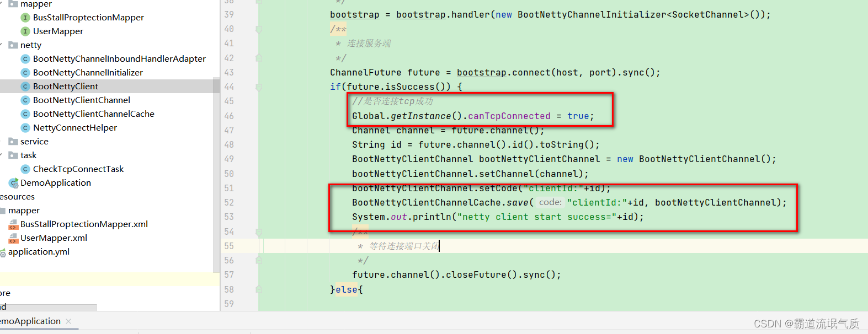868x334 pixels.
Task: Click the fold marker at line 58
Action: tap(258, 289)
